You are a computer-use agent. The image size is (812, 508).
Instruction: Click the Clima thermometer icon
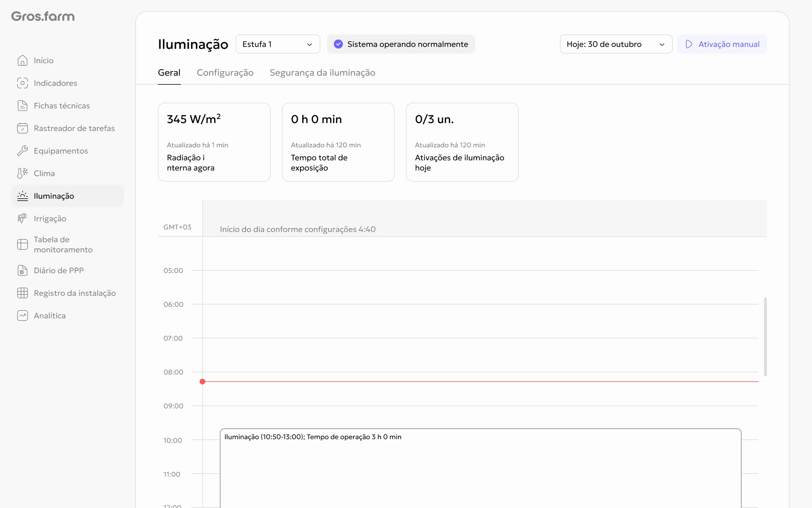click(23, 173)
